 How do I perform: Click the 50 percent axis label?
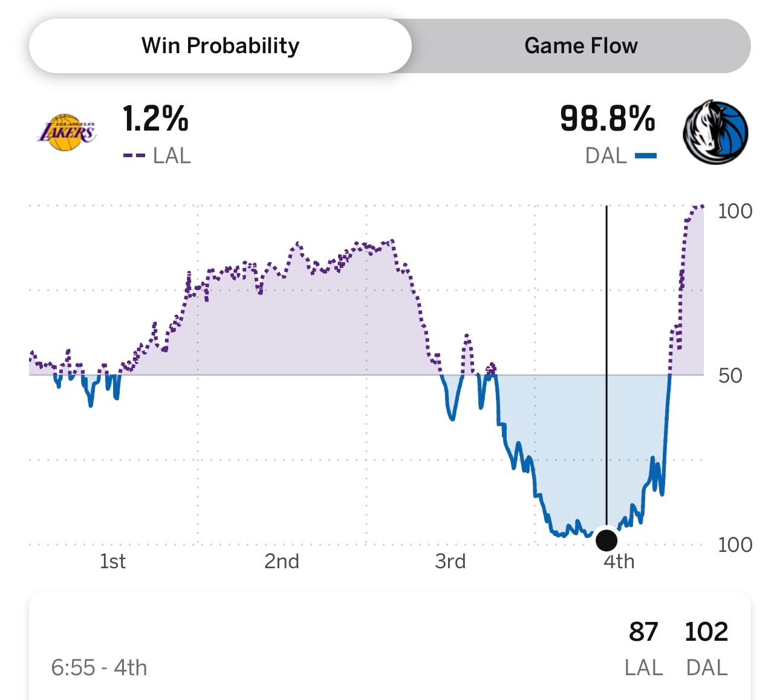[x=730, y=375]
